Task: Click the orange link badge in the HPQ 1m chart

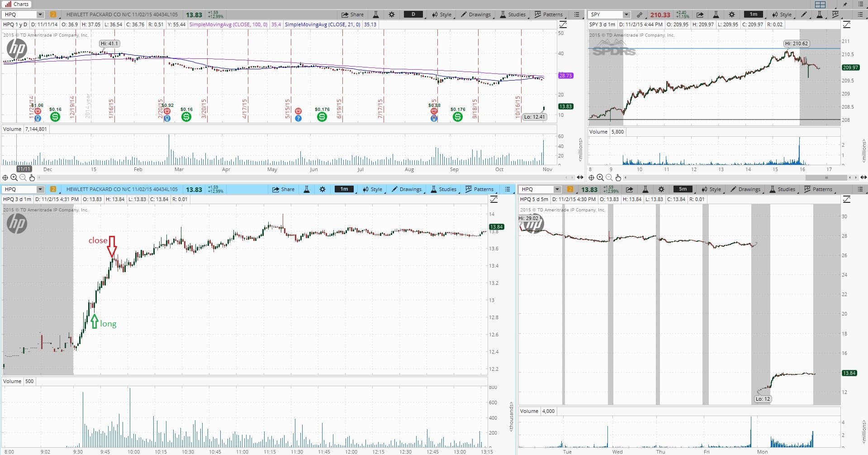Action: [x=53, y=189]
